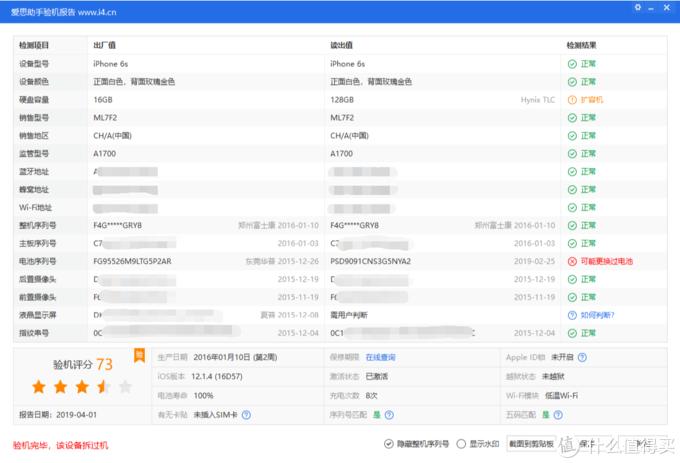Click the green check icon in the 蓝牙地址 row
The height and width of the screenshot is (463, 680).
click(572, 172)
